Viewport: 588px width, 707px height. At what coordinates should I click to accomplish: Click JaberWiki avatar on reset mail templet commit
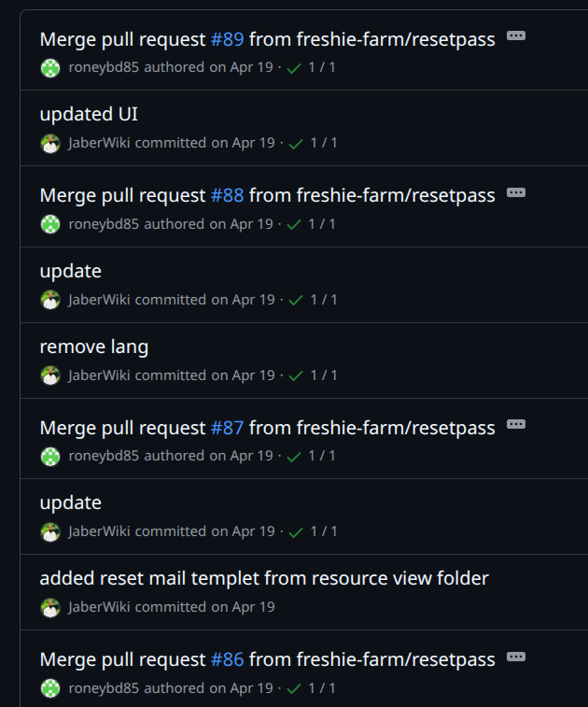[x=50, y=607]
